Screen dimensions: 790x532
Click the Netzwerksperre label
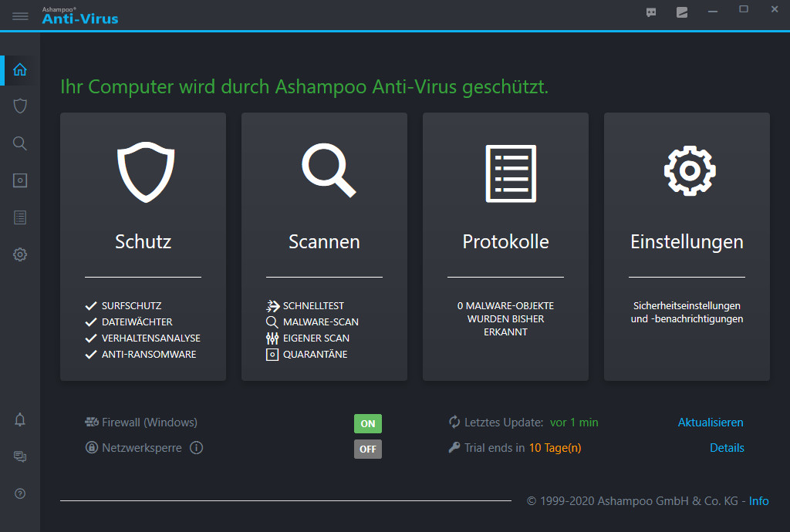[142, 447]
